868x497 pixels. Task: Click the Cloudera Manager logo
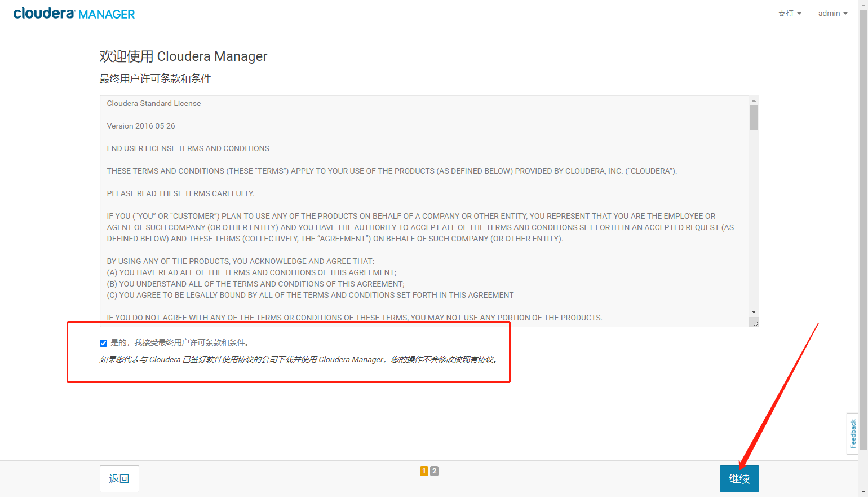coord(74,14)
